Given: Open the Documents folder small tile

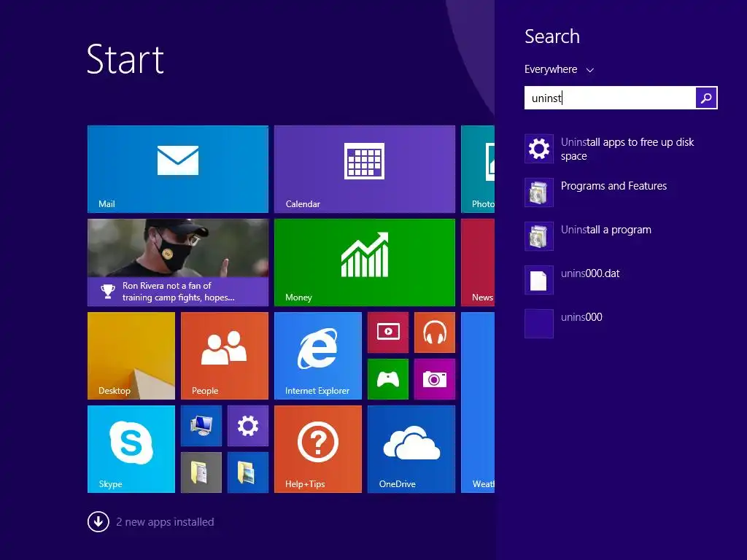Looking at the screenshot, I should [201, 472].
